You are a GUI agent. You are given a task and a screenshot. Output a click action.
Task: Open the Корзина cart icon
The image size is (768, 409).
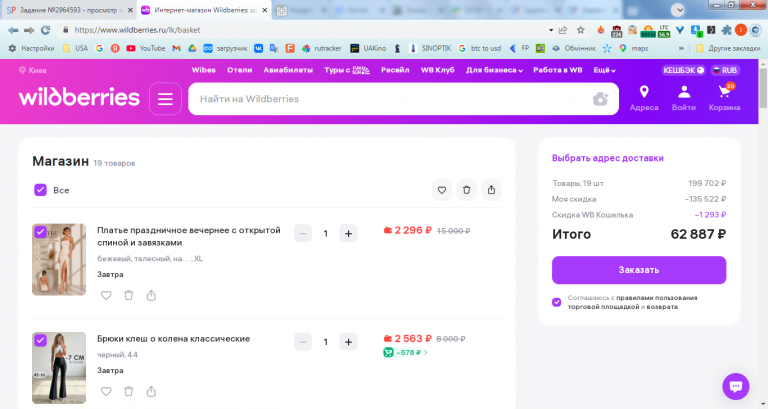click(x=724, y=98)
